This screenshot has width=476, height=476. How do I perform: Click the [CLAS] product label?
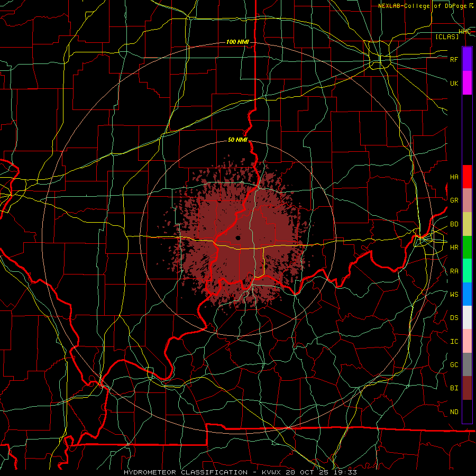447,36
